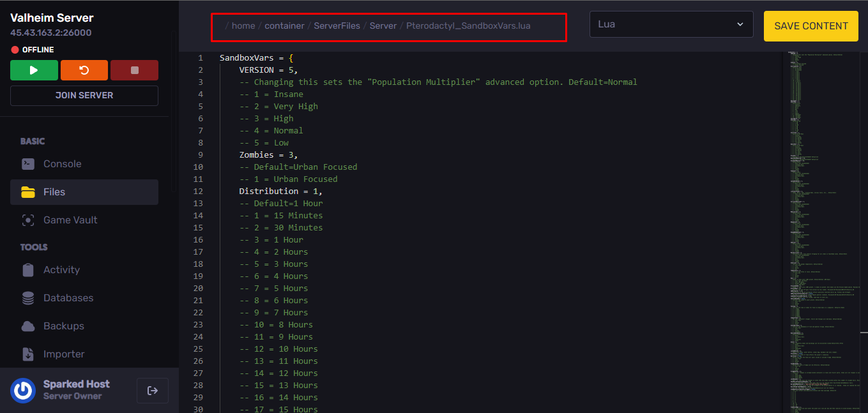Click the Importer file icon
868x413 pixels.
pos(28,354)
